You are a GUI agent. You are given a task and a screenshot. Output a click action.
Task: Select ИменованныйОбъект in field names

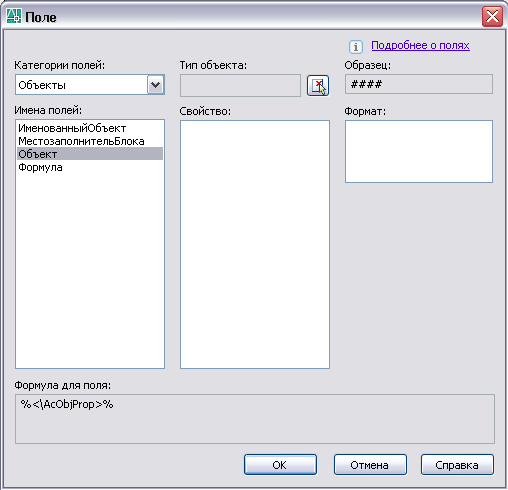pyautogui.click(x=90, y=128)
